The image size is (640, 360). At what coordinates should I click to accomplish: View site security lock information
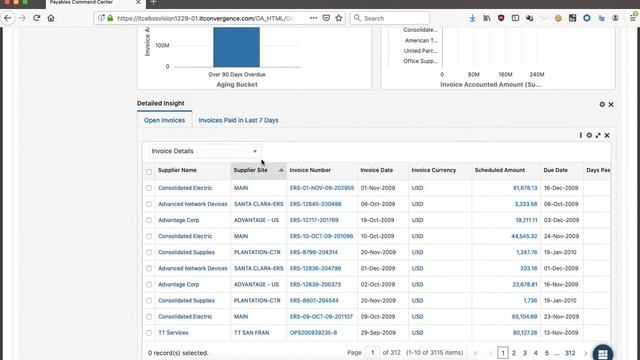click(x=110, y=18)
